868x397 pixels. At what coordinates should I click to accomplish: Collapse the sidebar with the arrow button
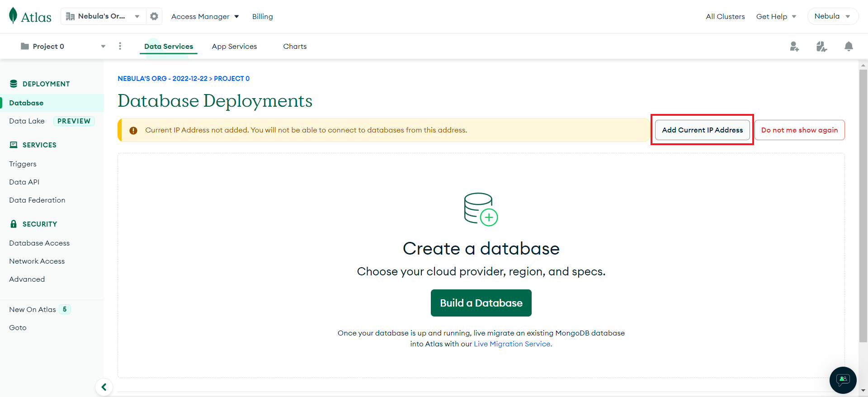104,387
